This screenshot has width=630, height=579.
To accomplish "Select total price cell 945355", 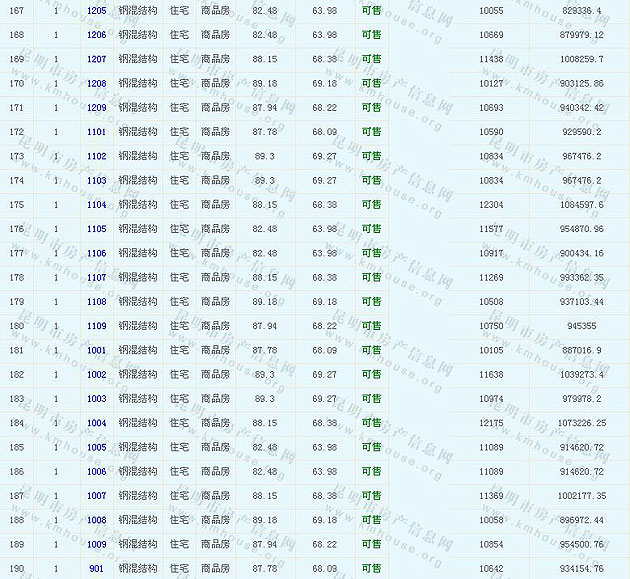I will point(582,326).
